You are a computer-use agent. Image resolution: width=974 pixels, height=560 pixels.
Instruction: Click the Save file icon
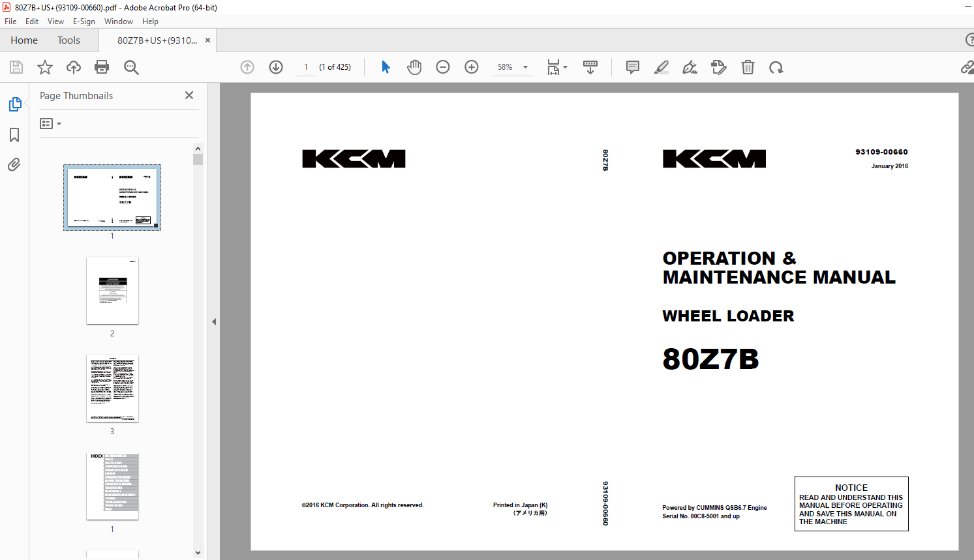[x=16, y=67]
